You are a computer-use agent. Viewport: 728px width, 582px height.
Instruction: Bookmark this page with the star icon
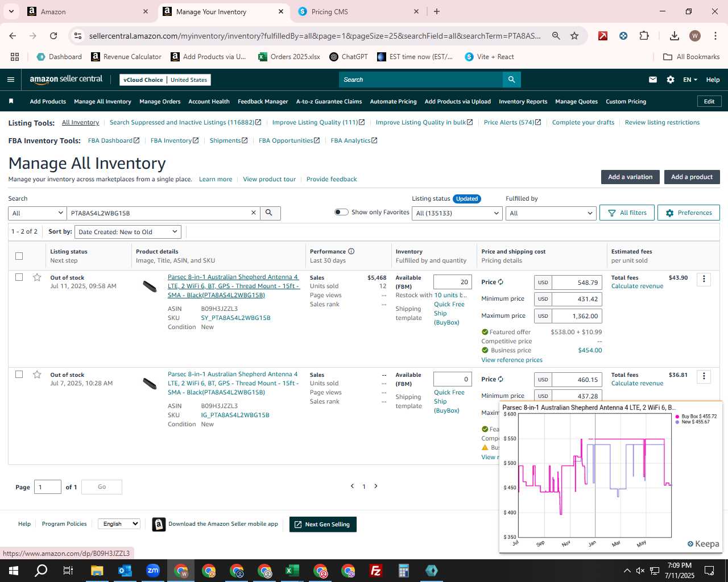point(574,36)
